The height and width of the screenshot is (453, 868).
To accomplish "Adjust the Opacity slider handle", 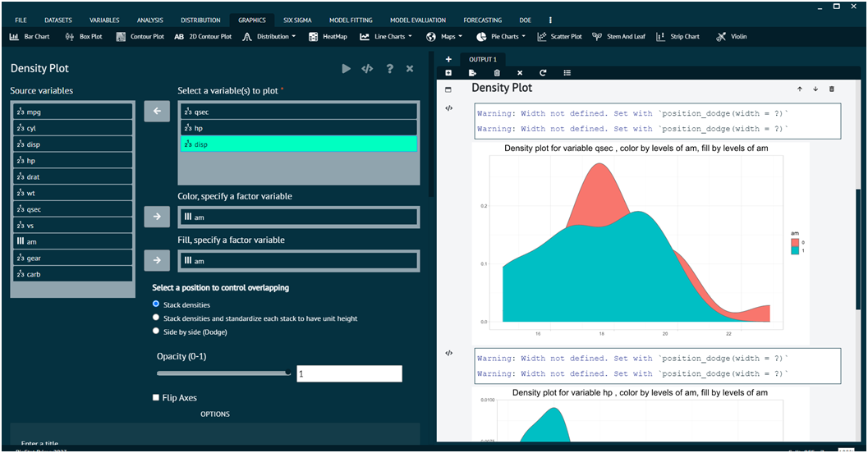I will (x=288, y=373).
